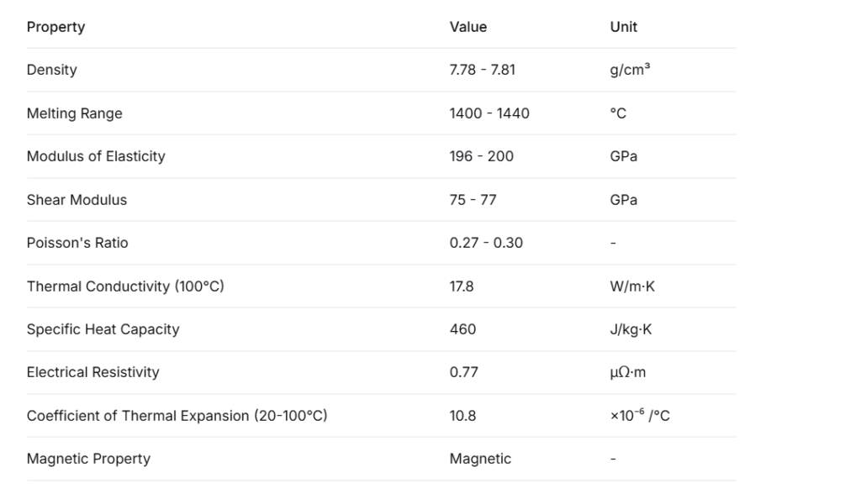The height and width of the screenshot is (504, 861).
Task: Select the Melting Range label
Action: click(x=74, y=113)
